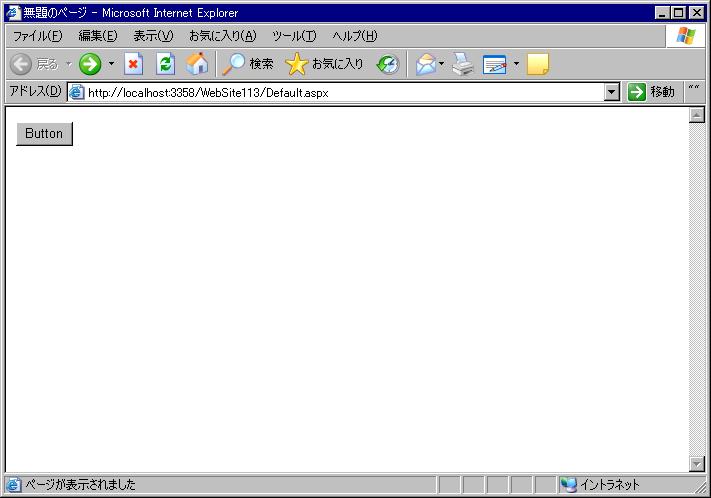Close the Internet Explorer window
The height and width of the screenshot is (498, 711).
click(696, 13)
